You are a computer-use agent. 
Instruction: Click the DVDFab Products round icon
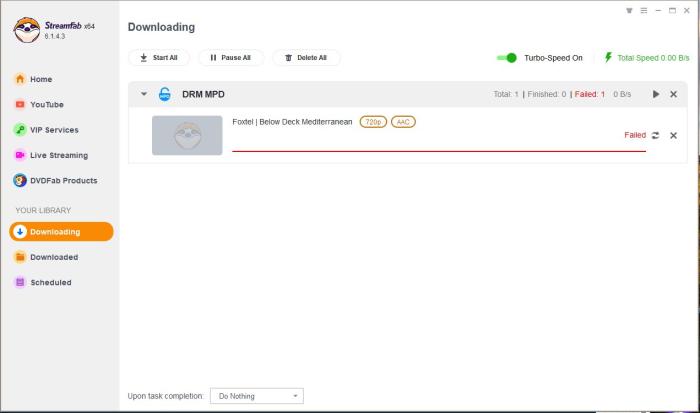point(20,180)
